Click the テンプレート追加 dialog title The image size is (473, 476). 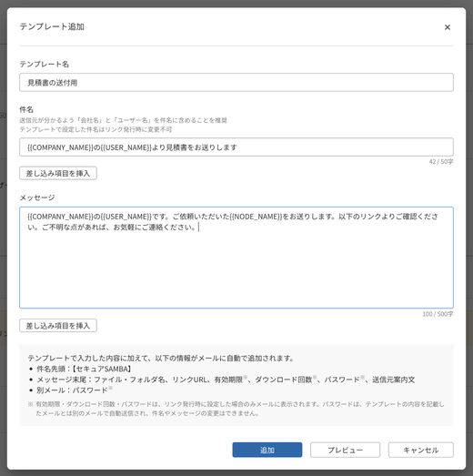coord(52,26)
